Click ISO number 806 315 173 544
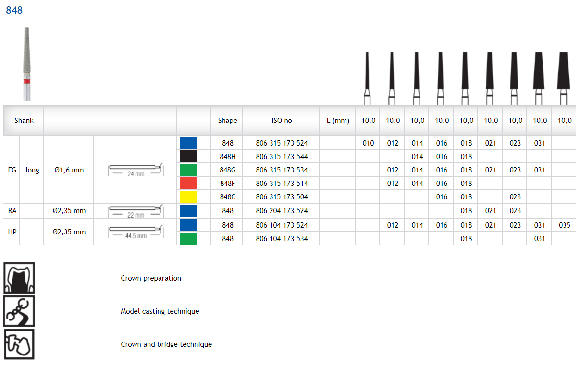The height and width of the screenshot is (392, 580). point(282,157)
